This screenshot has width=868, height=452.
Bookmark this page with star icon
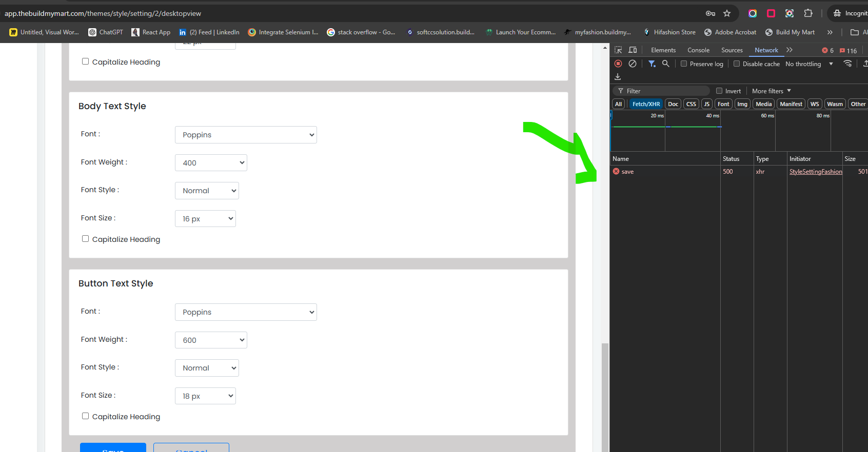(x=727, y=13)
